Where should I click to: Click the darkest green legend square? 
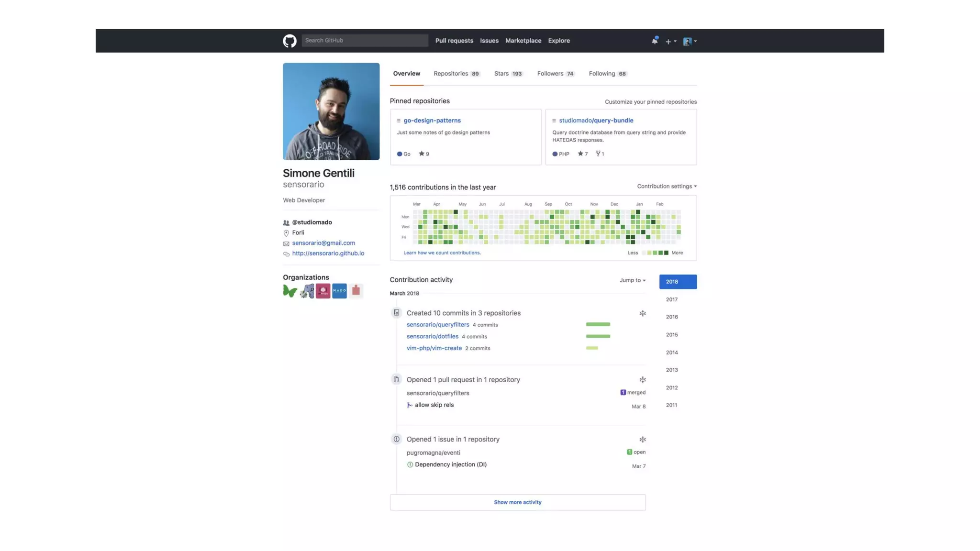(x=666, y=253)
